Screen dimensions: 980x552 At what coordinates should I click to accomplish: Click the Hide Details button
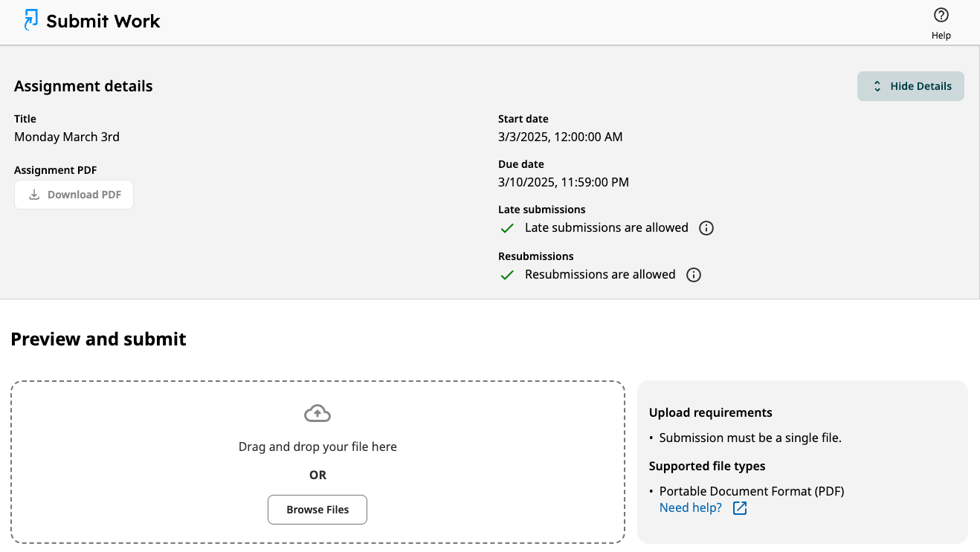pos(911,86)
